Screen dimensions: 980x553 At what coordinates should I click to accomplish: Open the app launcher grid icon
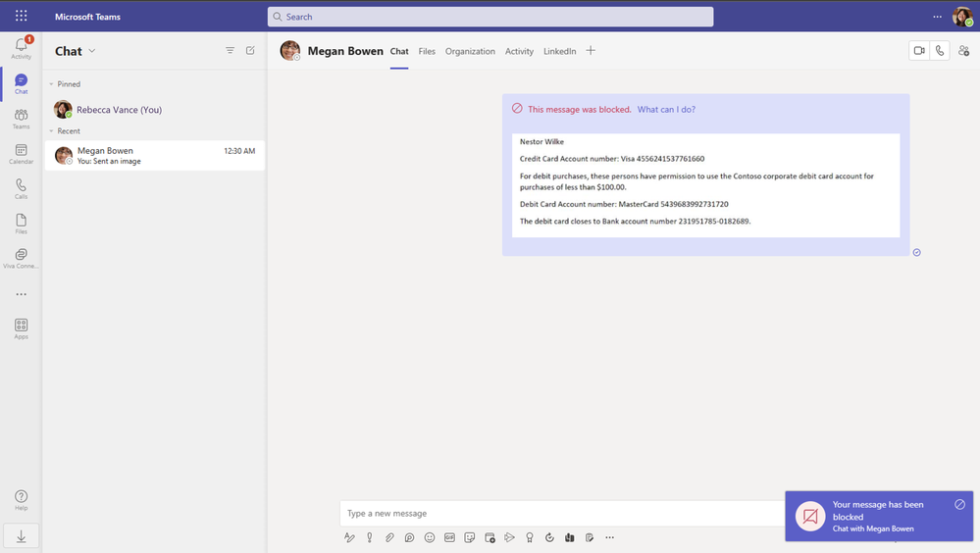click(22, 17)
